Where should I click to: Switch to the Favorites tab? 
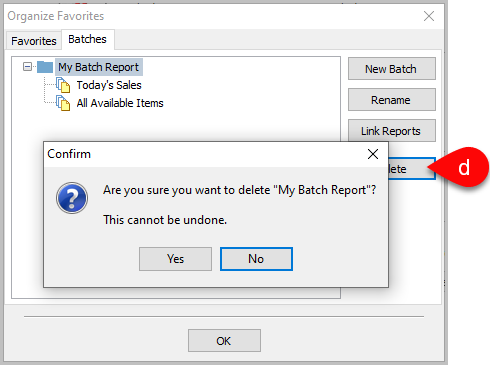click(34, 41)
